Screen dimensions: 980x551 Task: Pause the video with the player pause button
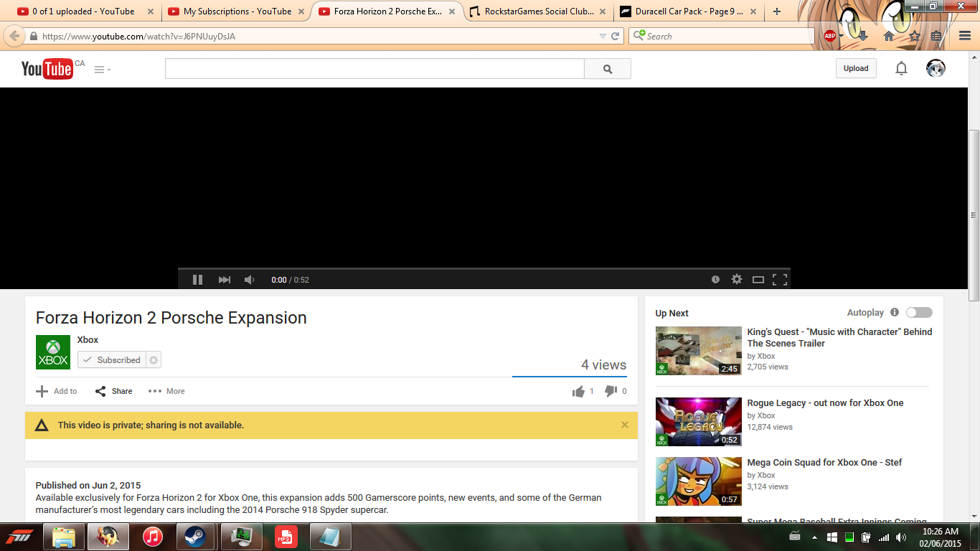point(197,280)
